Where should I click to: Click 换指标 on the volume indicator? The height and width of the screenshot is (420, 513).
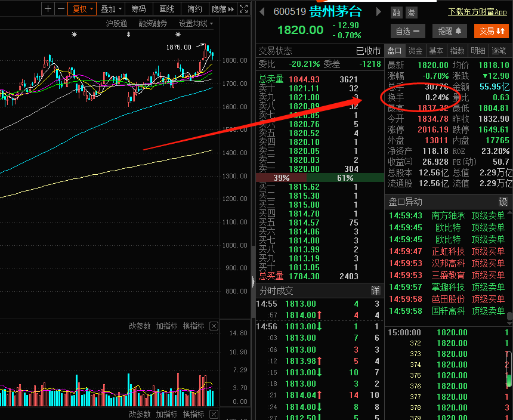pos(194,326)
